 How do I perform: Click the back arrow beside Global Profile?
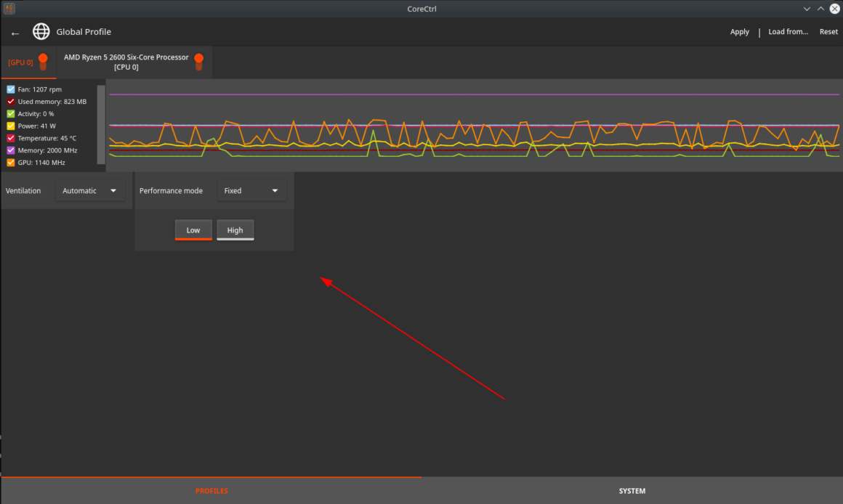[15, 33]
